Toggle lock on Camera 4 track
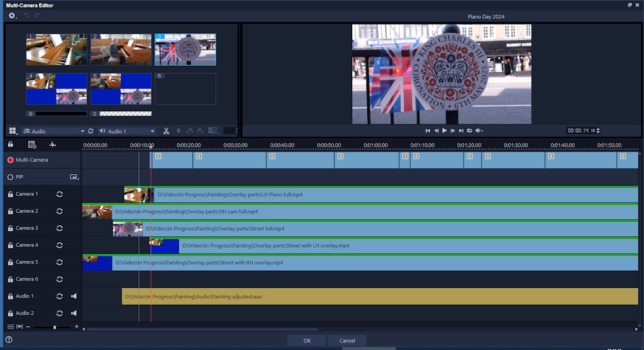644x350 pixels. 11,245
